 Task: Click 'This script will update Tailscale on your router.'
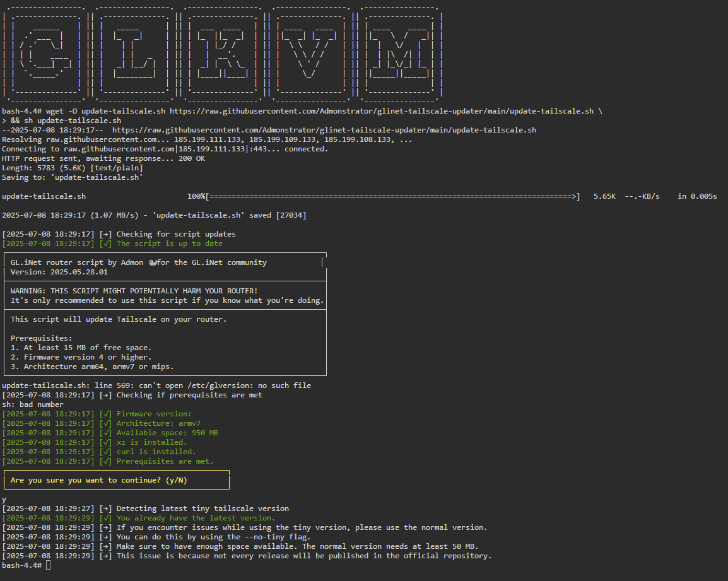tap(119, 319)
